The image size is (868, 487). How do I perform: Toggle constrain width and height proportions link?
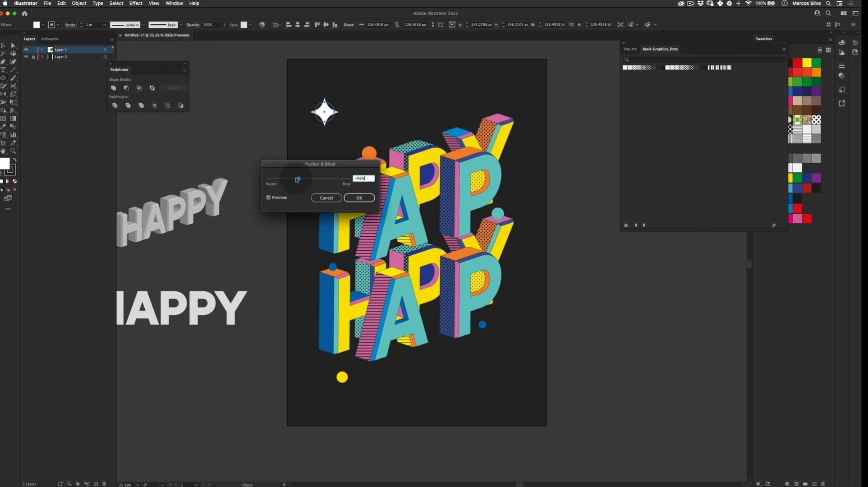pyautogui.click(x=571, y=25)
